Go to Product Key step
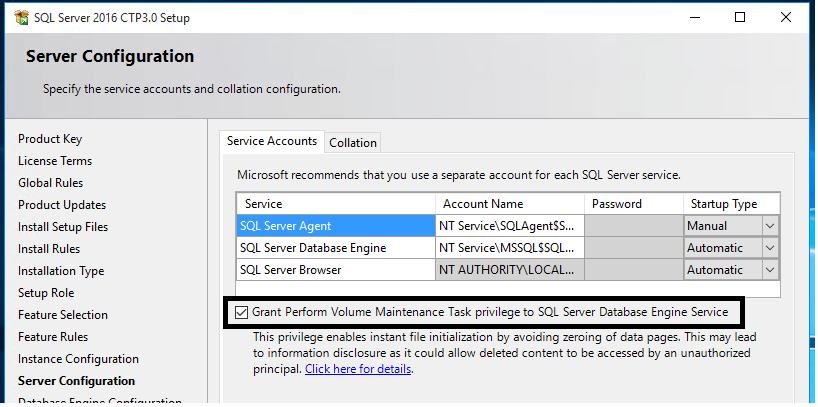 coord(50,139)
